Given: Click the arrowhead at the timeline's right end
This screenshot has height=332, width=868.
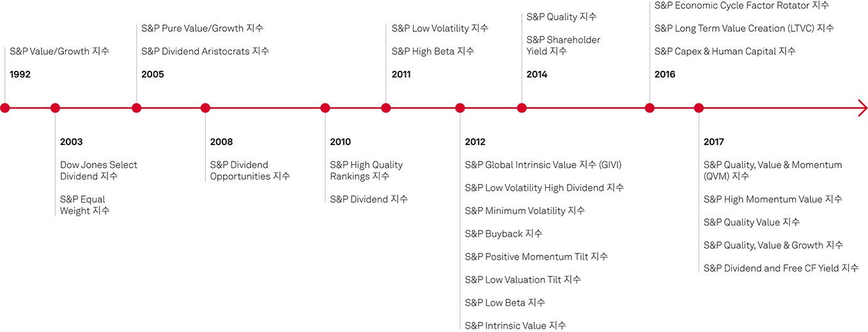Looking at the screenshot, I should pyautogui.click(x=862, y=108).
